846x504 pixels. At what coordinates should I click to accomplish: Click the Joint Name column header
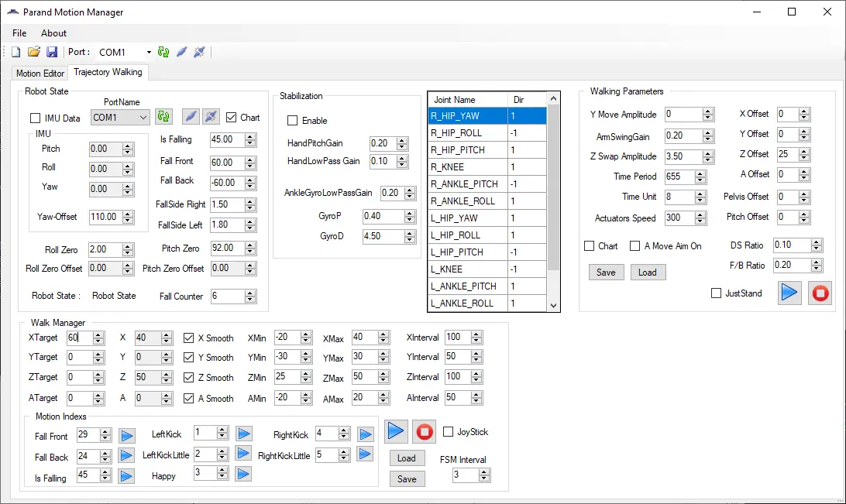tap(468, 100)
